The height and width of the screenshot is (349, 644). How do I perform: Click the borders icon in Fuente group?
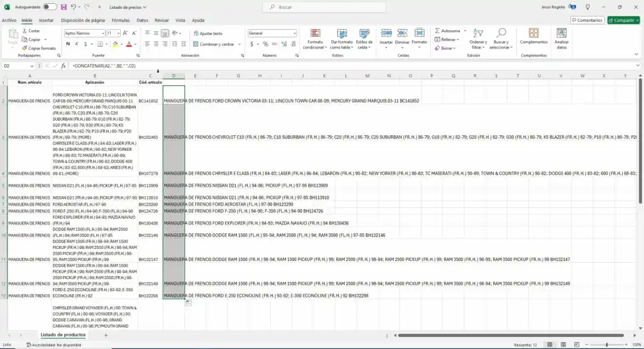tap(100, 44)
